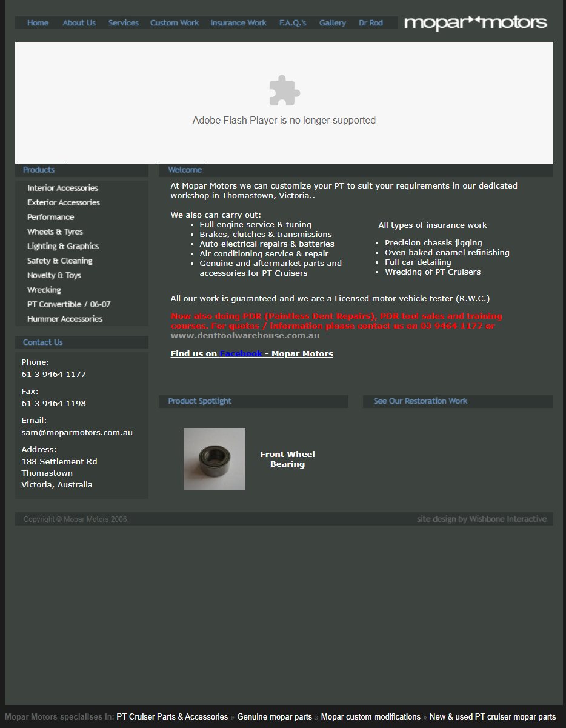Click the Welcome section heading

185,170
